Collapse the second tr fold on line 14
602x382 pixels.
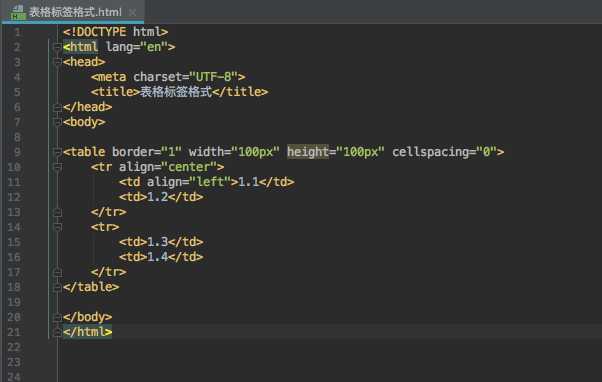click(57, 227)
